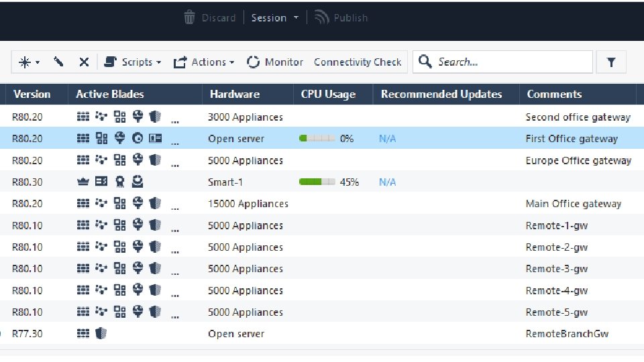644x362 pixels.
Task: Click shield blade icon in RemoteBranchGw row
Action: tap(101, 333)
